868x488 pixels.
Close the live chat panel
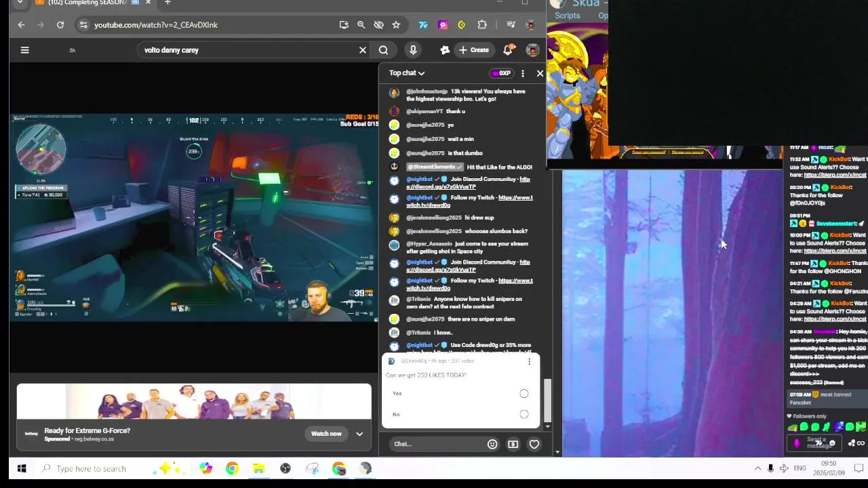click(x=540, y=73)
